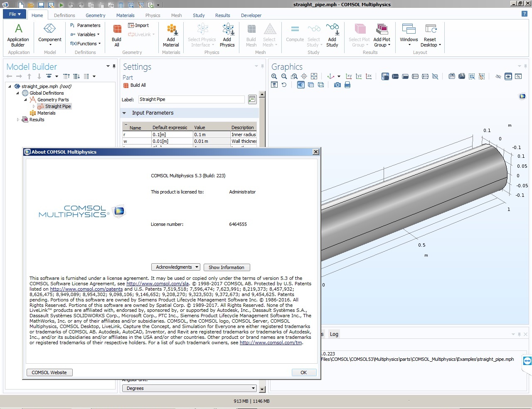Click Open folder icon in quick access

pos(31,5)
